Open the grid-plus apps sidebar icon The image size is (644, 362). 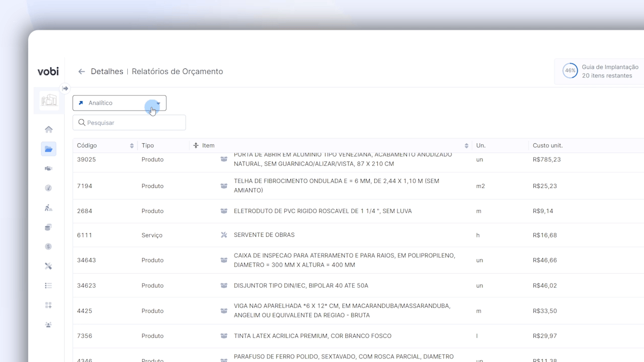pos(48,305)
